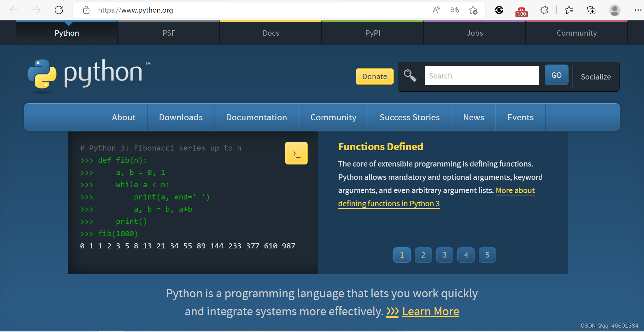Open the Read Aloud icon
The height and width of the screenshot is (332, 644).
(x=436, y=10)
